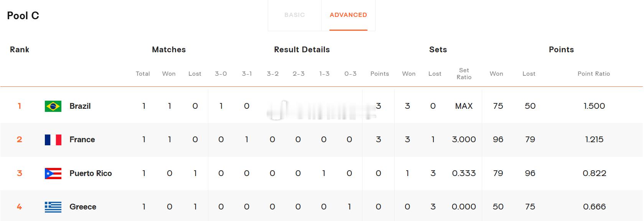Select the ADVANCED tab
The width and height of the screenshot is (644, 221).
348,15
